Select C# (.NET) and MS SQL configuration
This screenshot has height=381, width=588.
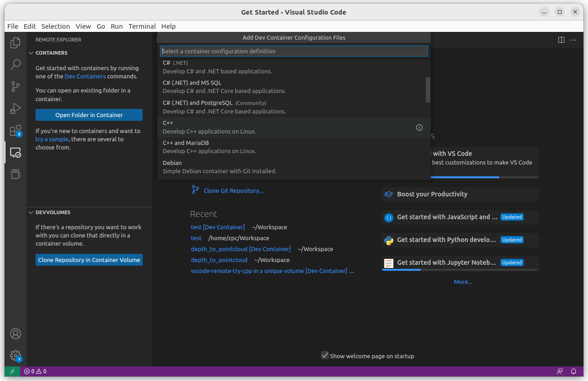[x=294, y=87]
